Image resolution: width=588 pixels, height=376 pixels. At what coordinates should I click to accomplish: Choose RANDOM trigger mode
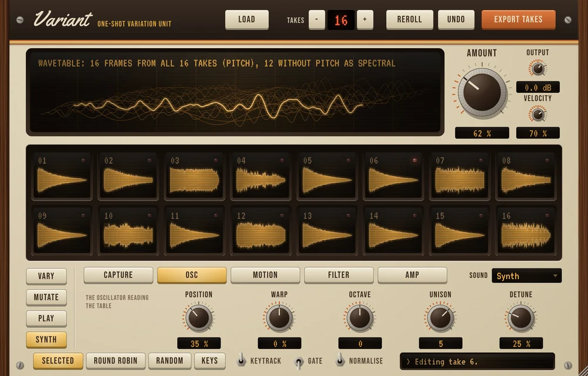coord(169,361)
